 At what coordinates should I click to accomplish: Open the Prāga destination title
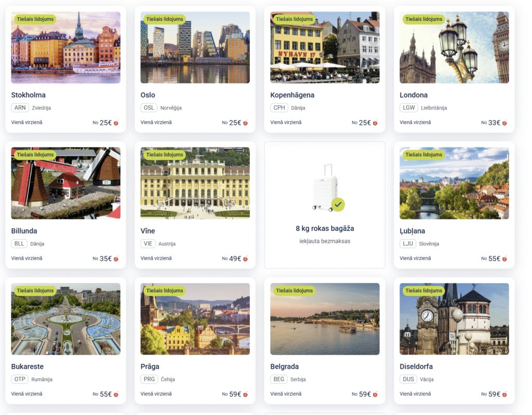pyautogui.click(x=150, y=367)
